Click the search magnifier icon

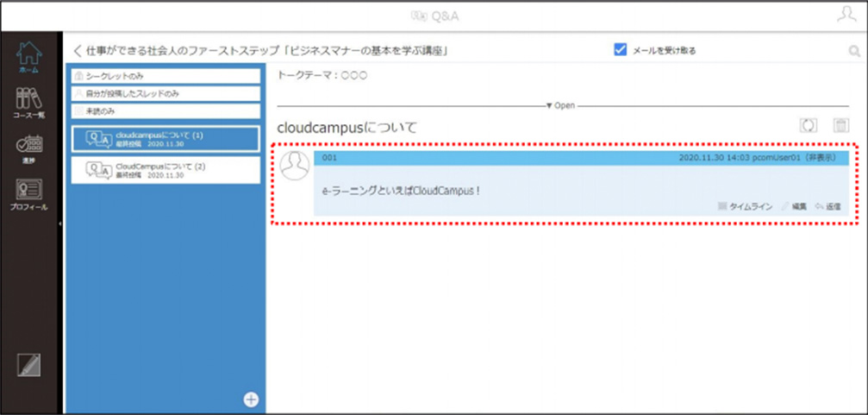coord(854,52)
